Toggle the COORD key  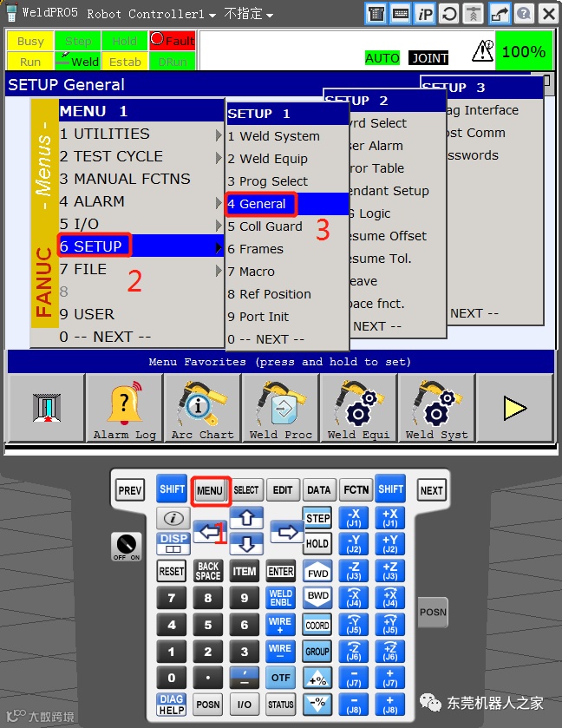click(317, 625)
